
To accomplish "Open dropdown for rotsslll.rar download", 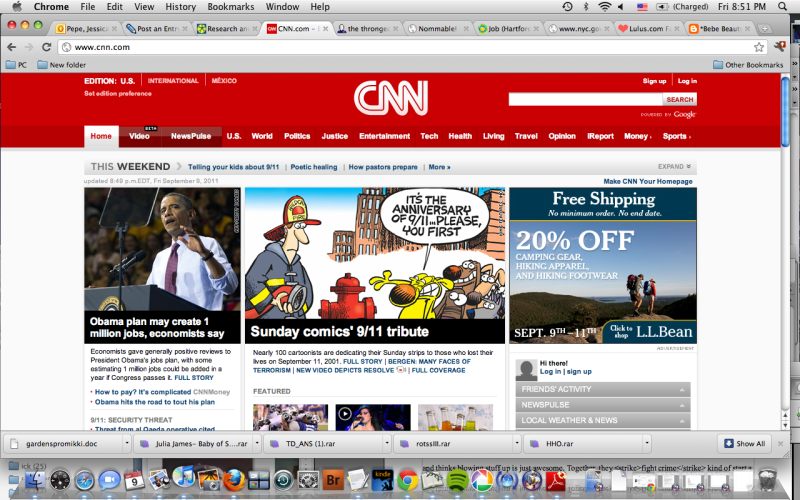I will pyautogui.click(x=517, y=443).
